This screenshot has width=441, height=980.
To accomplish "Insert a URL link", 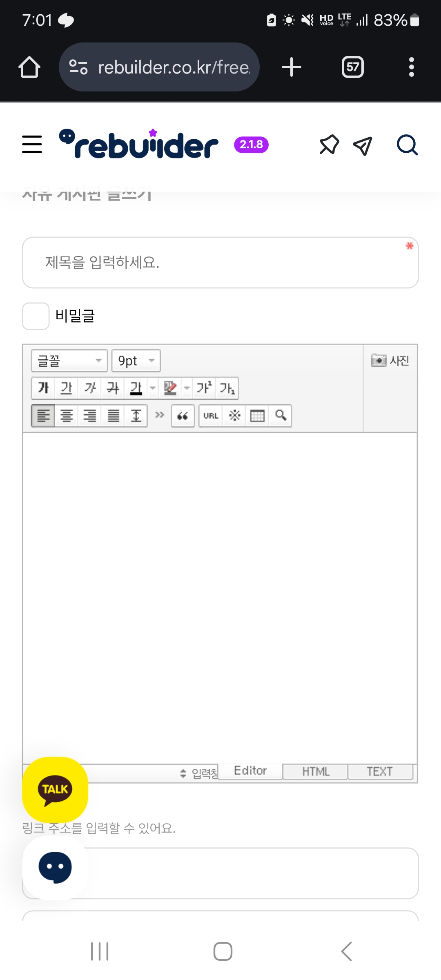I will (211, 416).
